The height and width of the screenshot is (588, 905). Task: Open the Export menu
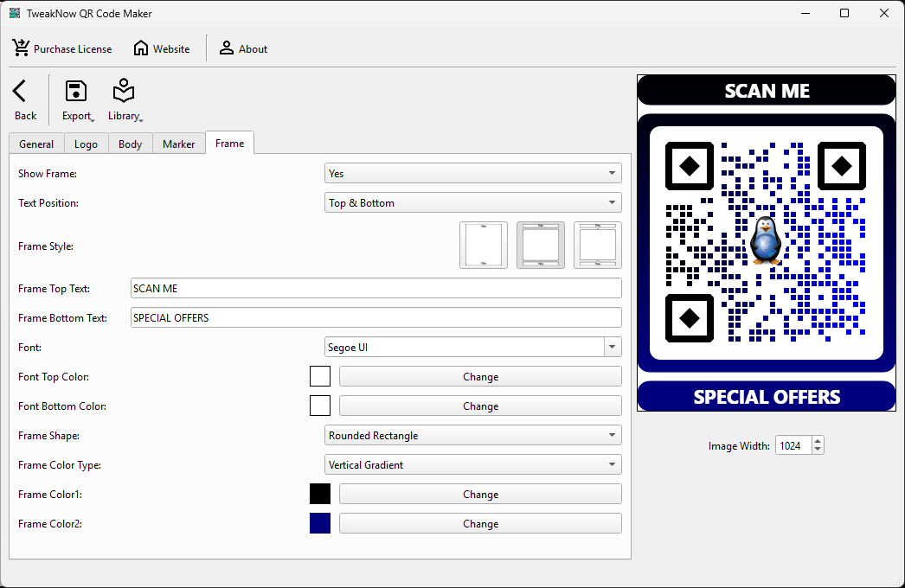coord(77,99)
